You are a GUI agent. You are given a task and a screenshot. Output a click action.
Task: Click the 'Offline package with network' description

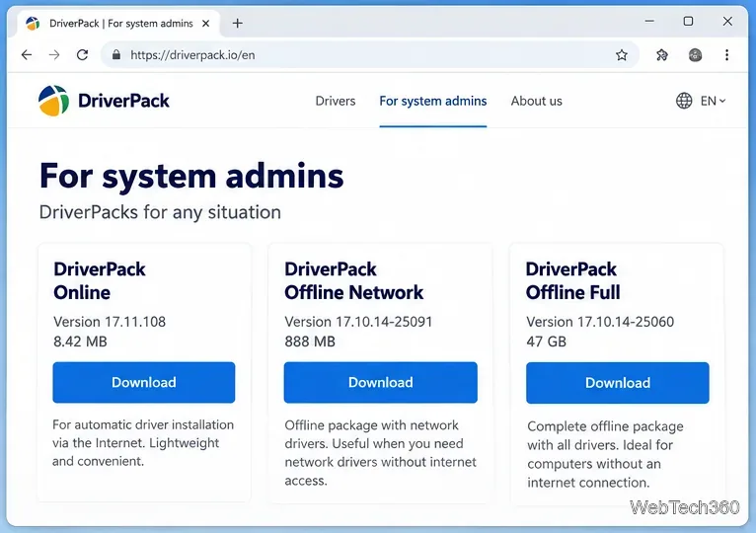(x=380, y=453)
